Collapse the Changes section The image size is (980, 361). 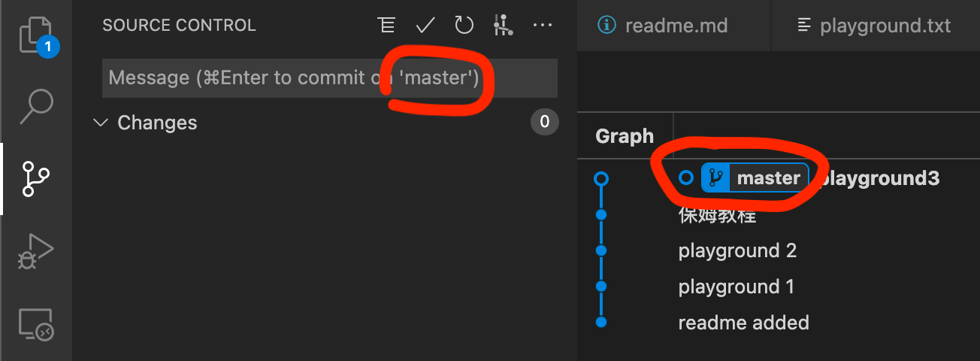click(100, 123)
